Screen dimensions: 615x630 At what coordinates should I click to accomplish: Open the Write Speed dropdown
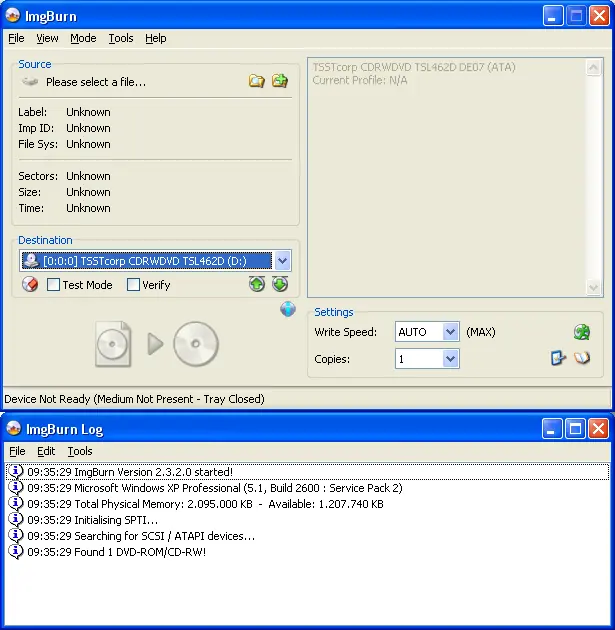click(451, 332)
